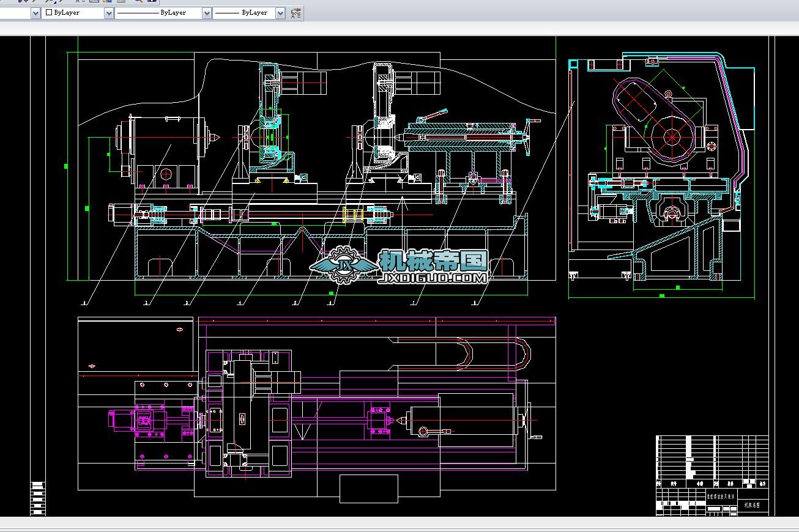This screenshot has width=799, height=532.
Task: Click the revision strip at bottom-left corner
Action: point(37,498)
